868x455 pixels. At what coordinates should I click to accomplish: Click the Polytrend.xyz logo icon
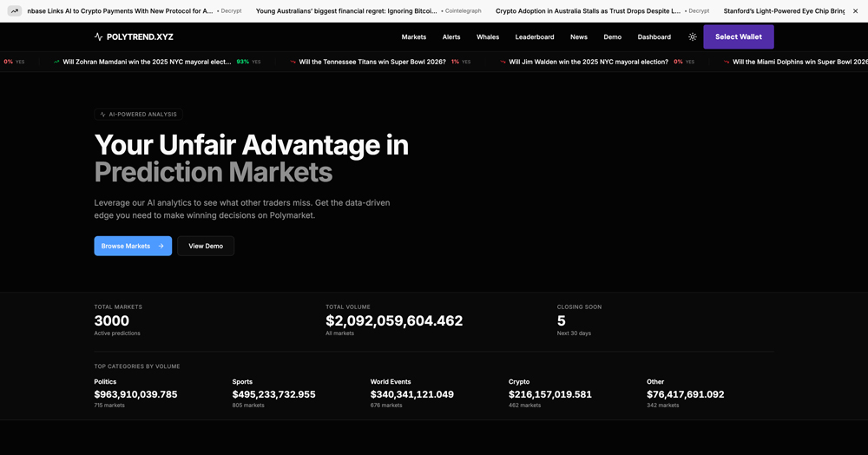99,37
